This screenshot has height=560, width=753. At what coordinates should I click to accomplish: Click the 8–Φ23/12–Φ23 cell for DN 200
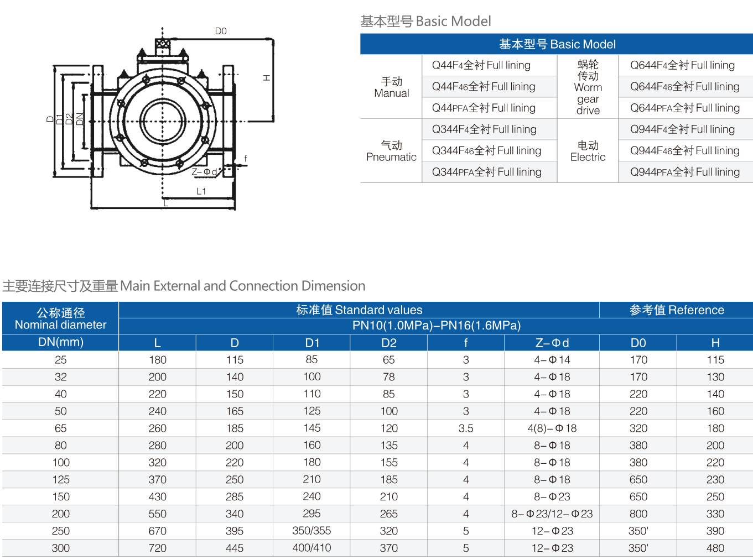(552, 514)
